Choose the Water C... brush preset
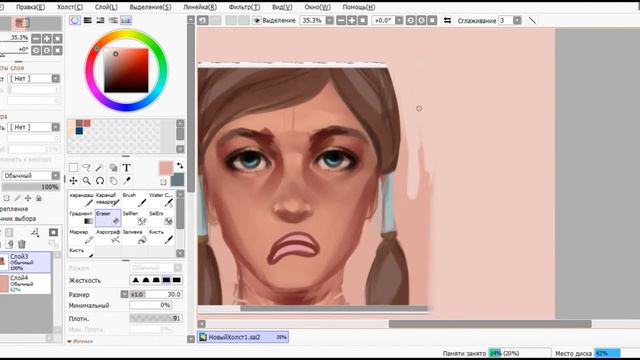This screenshot has height=360, width=640. coord(161,200)
